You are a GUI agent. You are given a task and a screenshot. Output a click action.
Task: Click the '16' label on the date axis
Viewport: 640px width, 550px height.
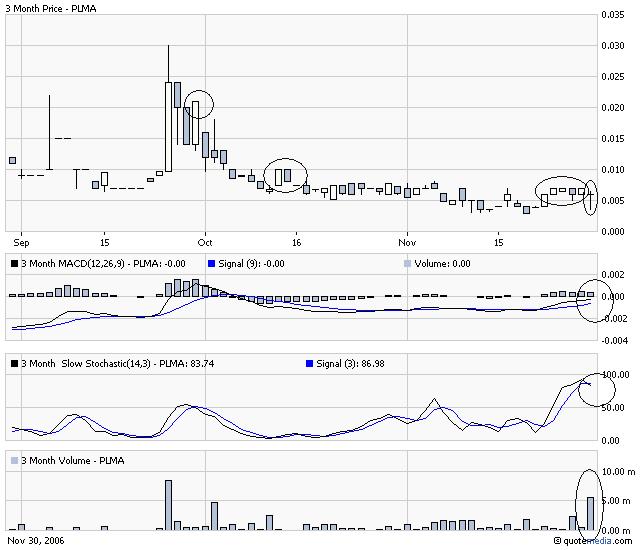tap(296, 243)
